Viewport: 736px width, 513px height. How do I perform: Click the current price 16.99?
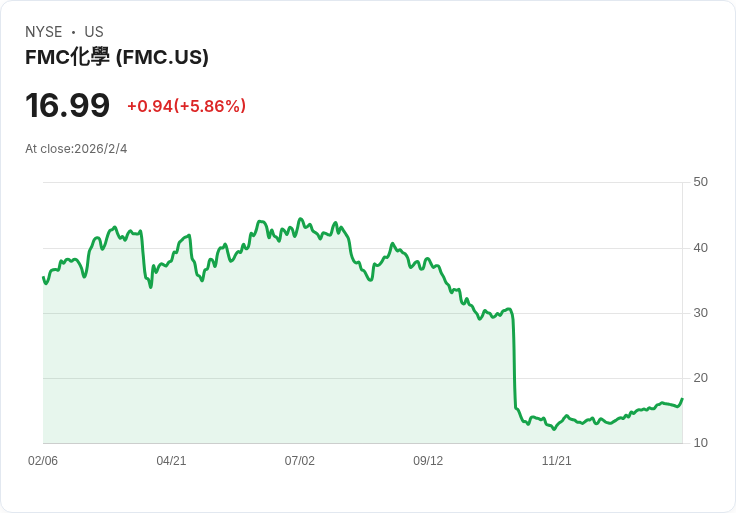[67, 105]
